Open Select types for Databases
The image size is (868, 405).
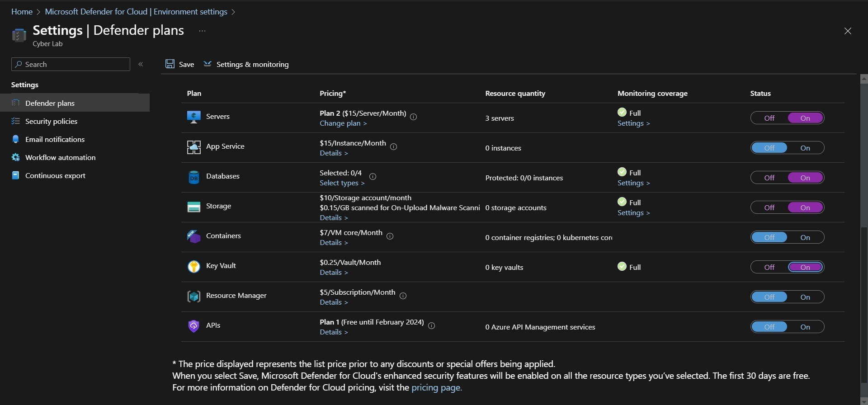342,183
